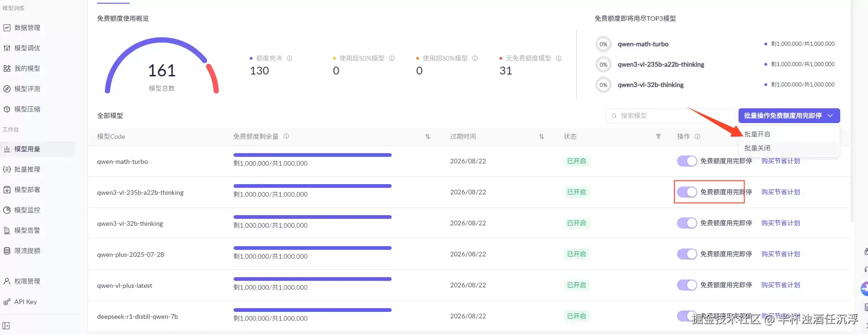The height and width of the screenshot is (335, 868).
Task: Toggle 免费额度用完即停 for qwen3-vl-235b-a22b-thinking
Action: [x=687, y=192]
